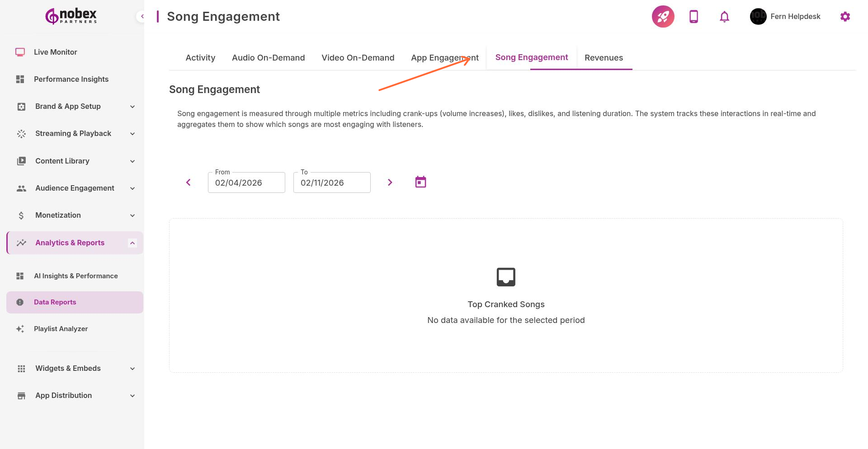Go to the next date range
The width and height of the screenshot is (868, 449).
pyautogui.click(x=390, y=182)
